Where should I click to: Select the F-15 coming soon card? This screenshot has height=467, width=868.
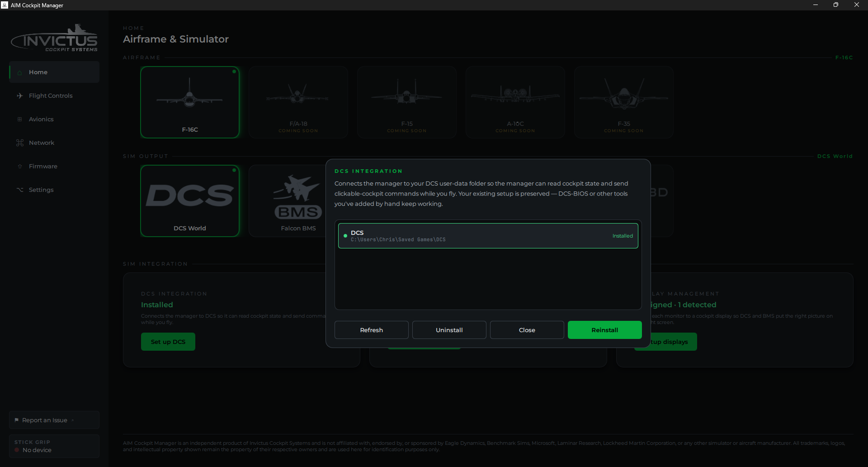coord(407,102)
